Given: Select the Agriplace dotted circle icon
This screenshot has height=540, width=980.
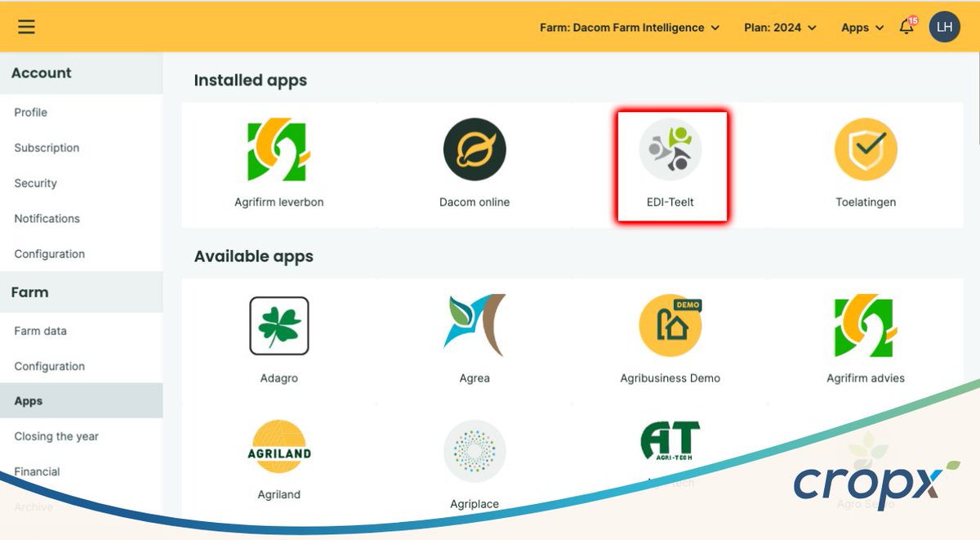Looking at the screenshot, I should (474, 452).
